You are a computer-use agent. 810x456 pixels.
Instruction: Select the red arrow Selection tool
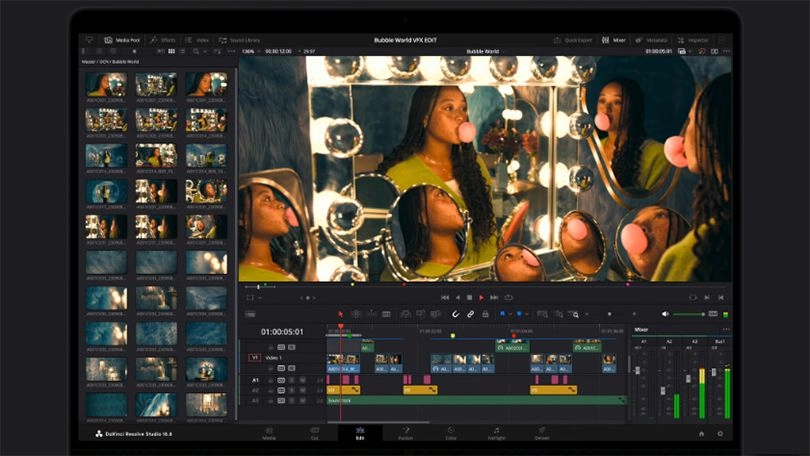click(340, 314)
